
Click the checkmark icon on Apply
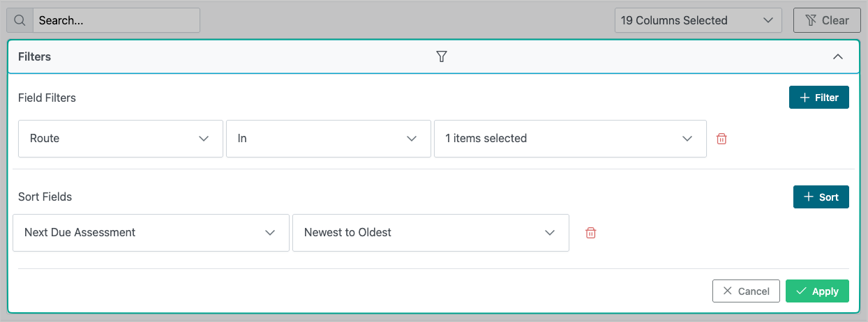pos(801,291)
